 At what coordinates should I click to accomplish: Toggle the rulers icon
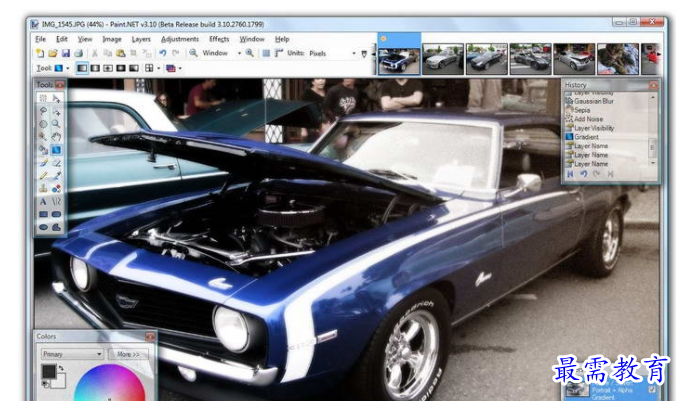coord(279,53)
